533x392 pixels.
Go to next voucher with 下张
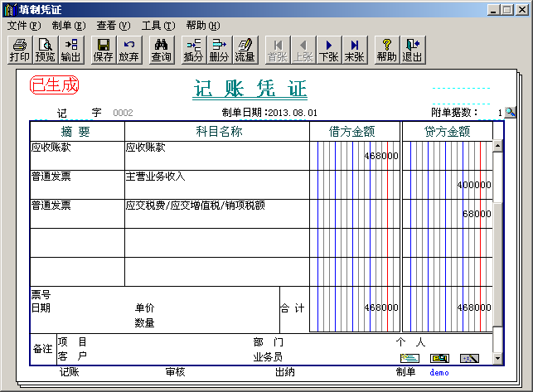point(329,50)
